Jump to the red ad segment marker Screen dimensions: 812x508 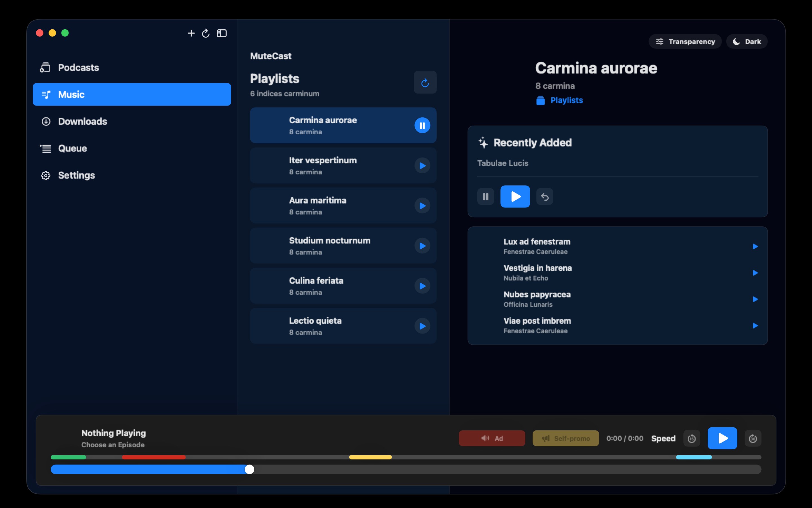tap(154, 457)
